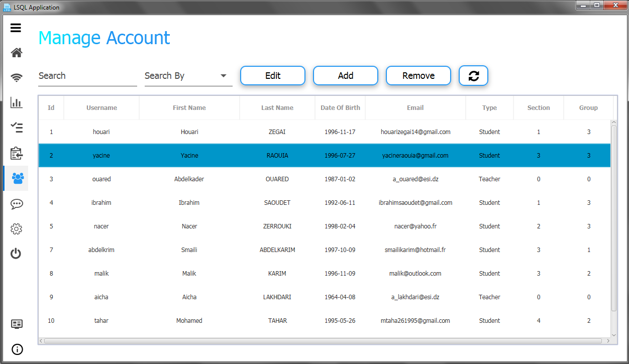This screenshot has width=629, height=364.
Task: Open the clipboard assignments icon in sidebar
Action: (16, 153)
